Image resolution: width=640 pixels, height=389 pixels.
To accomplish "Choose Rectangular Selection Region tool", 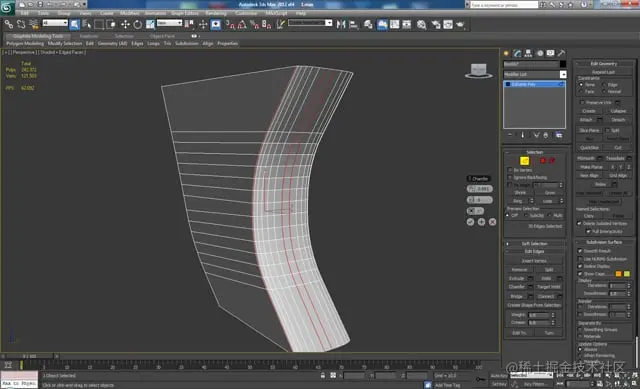I will pyautogui.click(x=99, y=24).
